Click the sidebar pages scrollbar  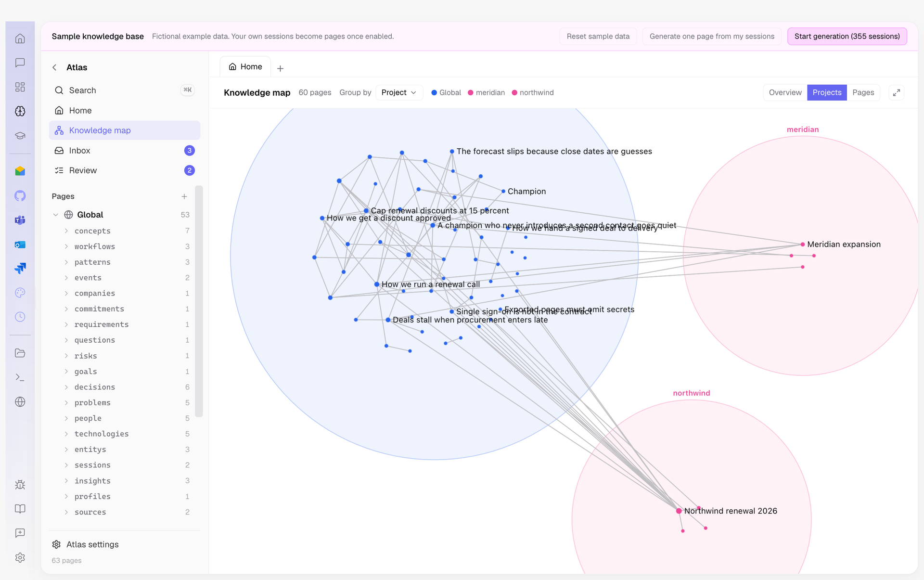point(199,301)
